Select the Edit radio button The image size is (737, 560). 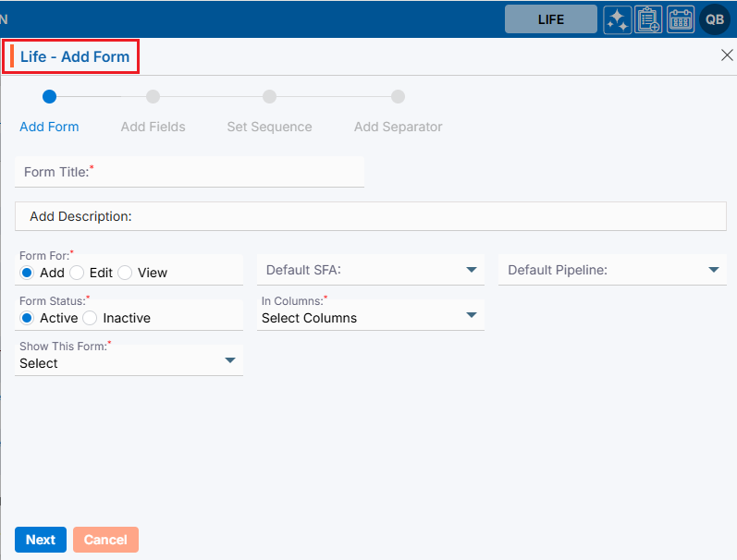(x=77, y=273)
